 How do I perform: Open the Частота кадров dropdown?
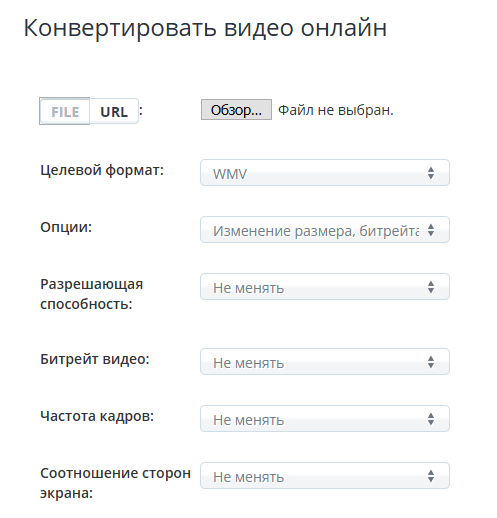pos(325,419)
